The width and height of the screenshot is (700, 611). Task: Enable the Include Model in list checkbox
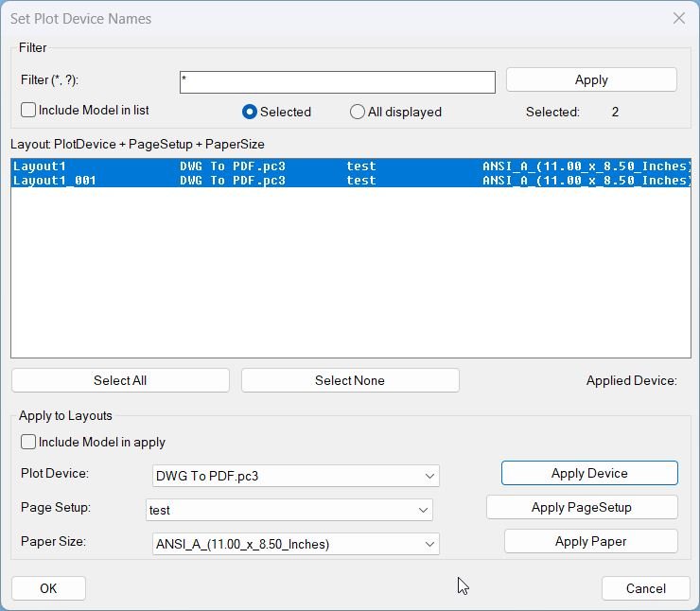(28, 111)
